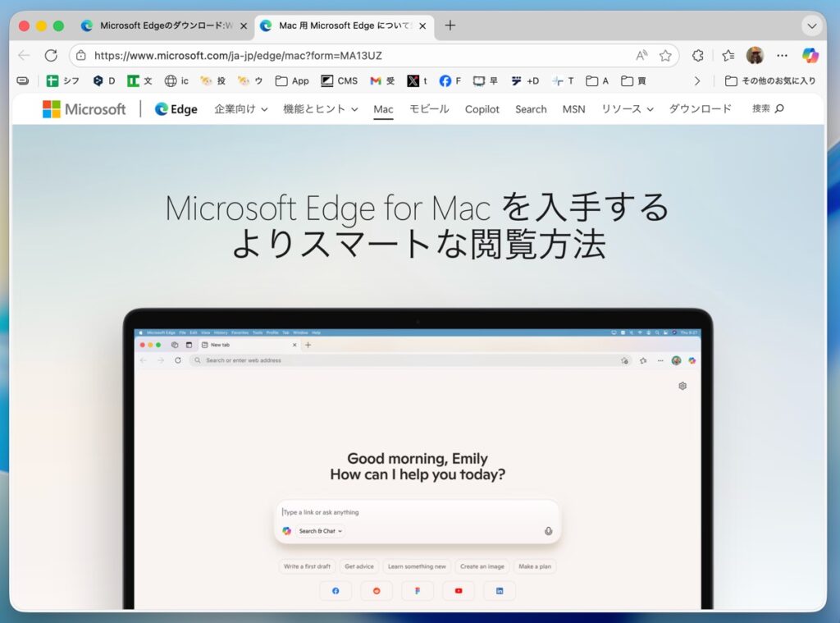The image size is (840, 623).
Task: Expand the リソース dropdown menu
Action: coord(627,109)
